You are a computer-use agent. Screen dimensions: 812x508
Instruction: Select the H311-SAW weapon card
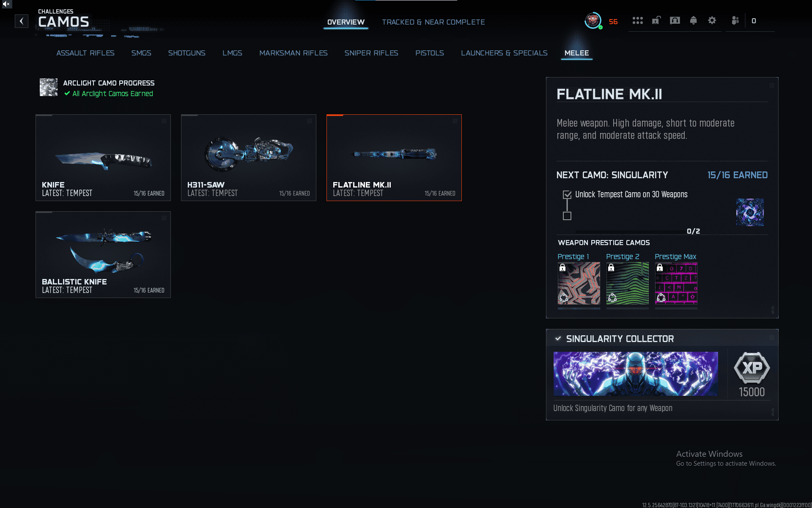click(x=249, y=157)
